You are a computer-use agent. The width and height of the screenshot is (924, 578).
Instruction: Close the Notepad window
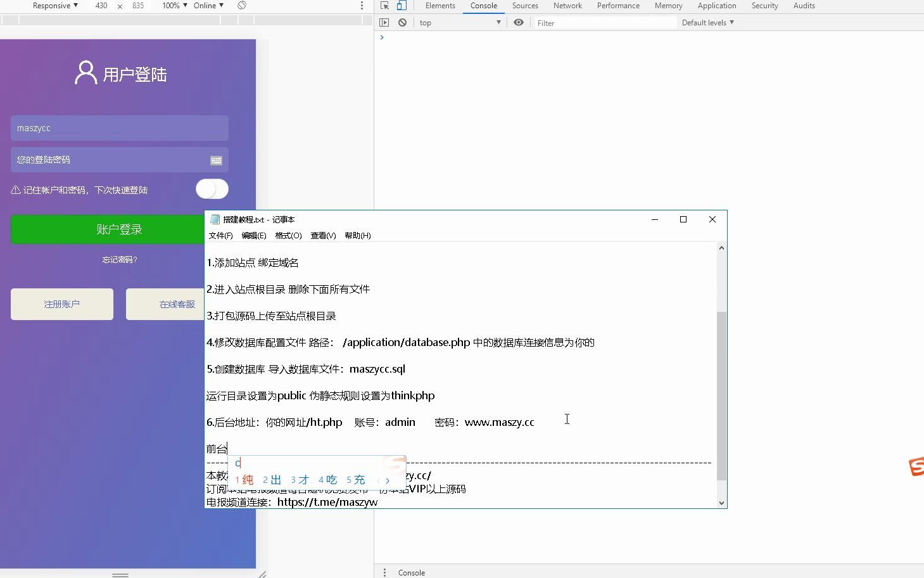point(712,219)
